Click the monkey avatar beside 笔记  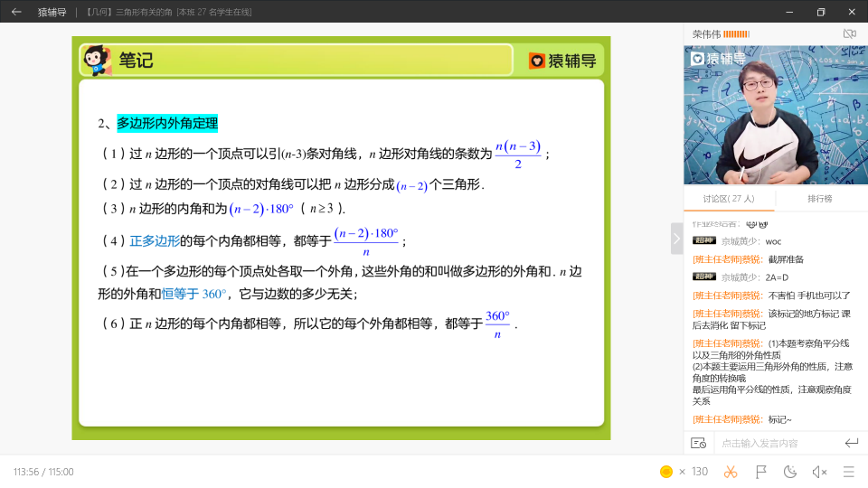click(97, 61)
